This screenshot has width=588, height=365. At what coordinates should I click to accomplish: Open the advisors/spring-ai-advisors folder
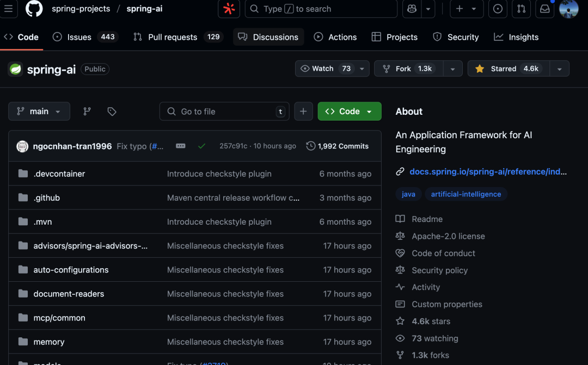90,246
